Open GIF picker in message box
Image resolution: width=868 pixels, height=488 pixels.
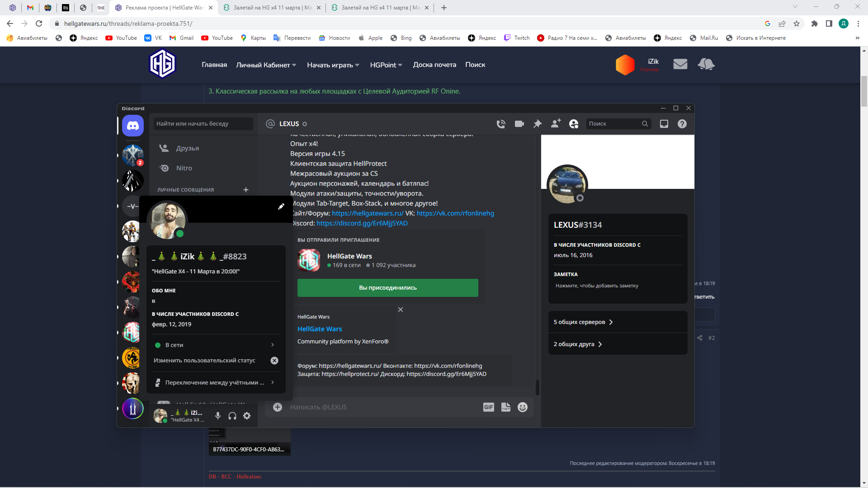coord(489,407)
